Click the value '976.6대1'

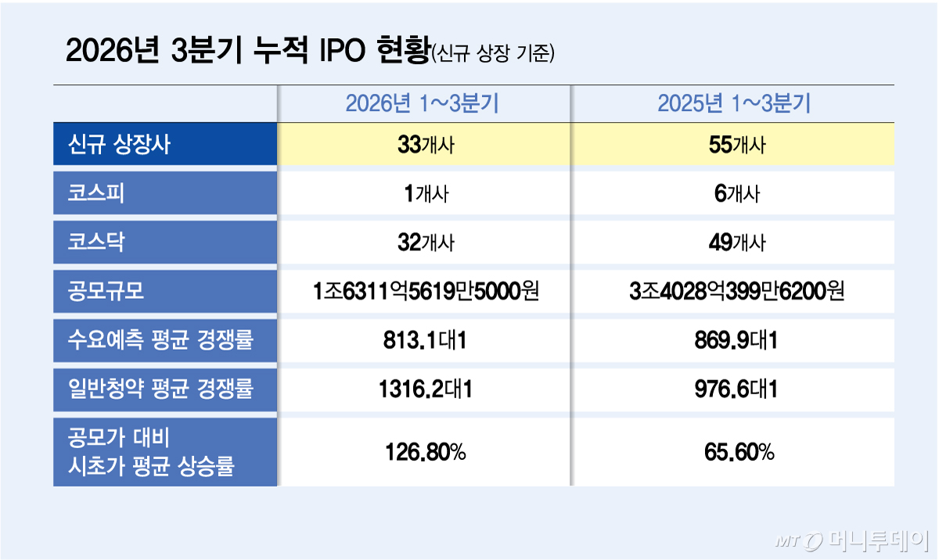(x=736, y=389)
